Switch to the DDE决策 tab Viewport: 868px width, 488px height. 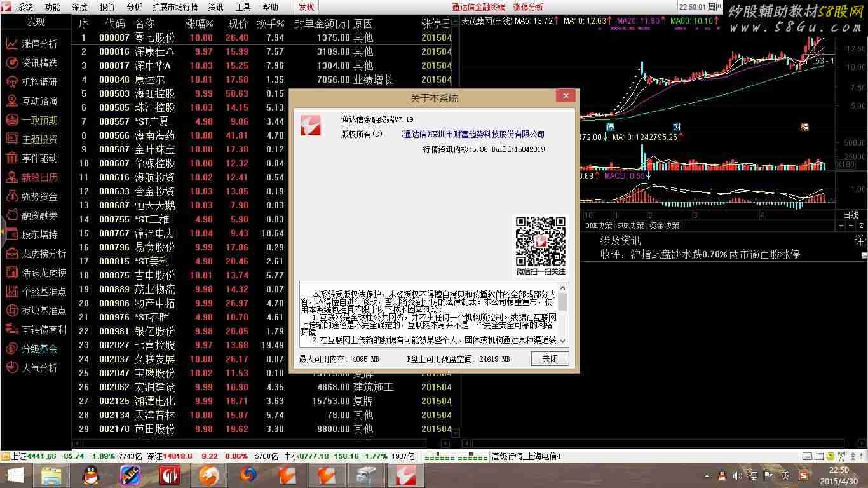599,226
